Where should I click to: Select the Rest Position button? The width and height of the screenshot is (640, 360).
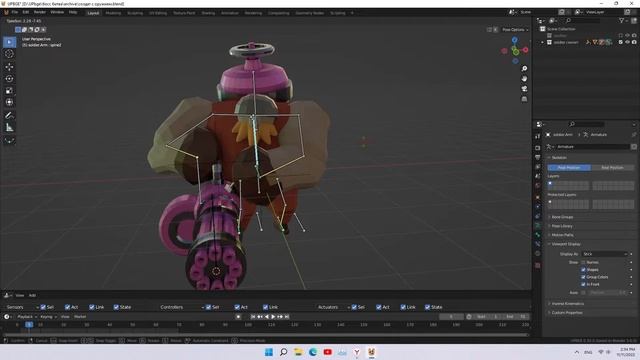pyautogui.click(x=612, y=168)
